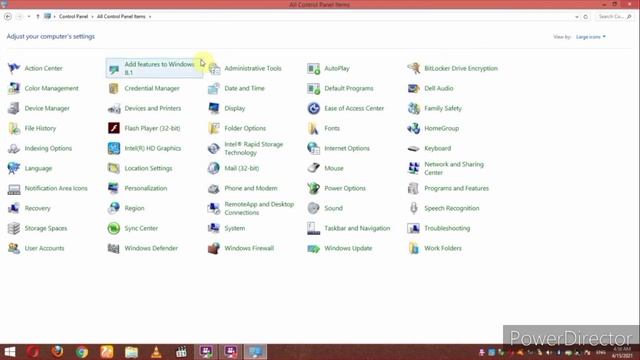Expand the All Control Panel Items breadcrumb arrow
Screen dimensions: 640x360
tap(150, 17)
